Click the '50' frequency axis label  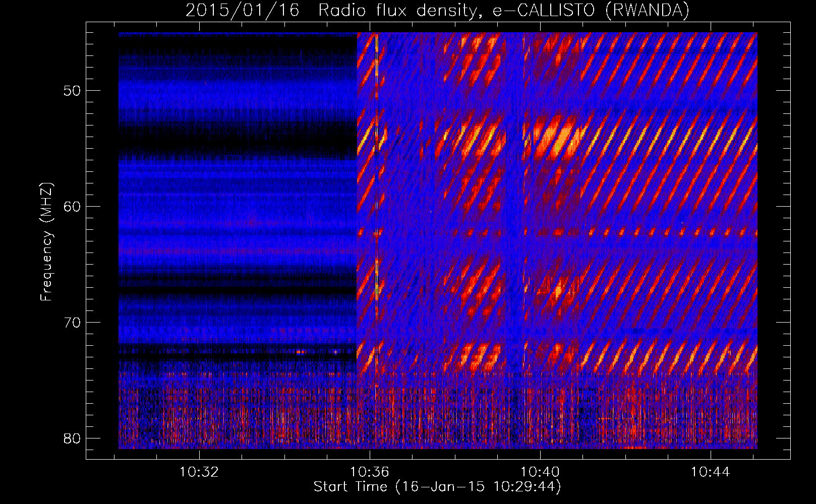pos(73,91)
